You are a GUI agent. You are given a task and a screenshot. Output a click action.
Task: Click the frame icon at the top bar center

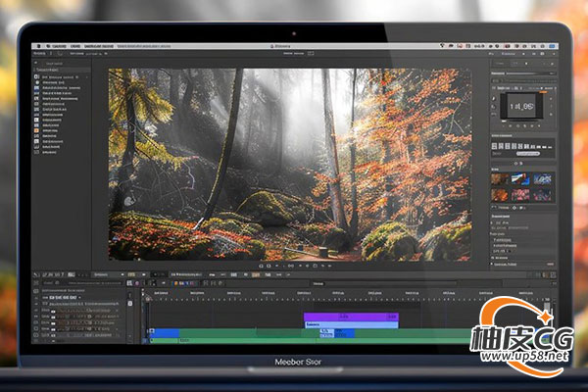[311, 54]
